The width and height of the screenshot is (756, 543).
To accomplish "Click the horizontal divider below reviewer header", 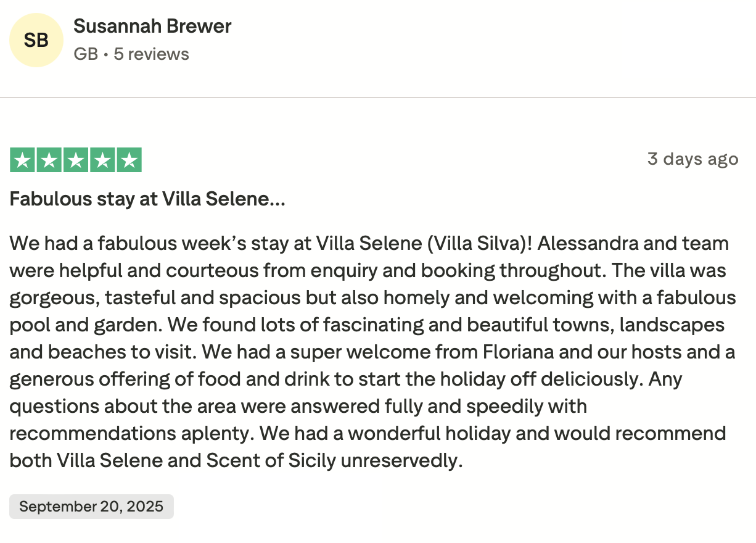I will (x=378, y=97).
